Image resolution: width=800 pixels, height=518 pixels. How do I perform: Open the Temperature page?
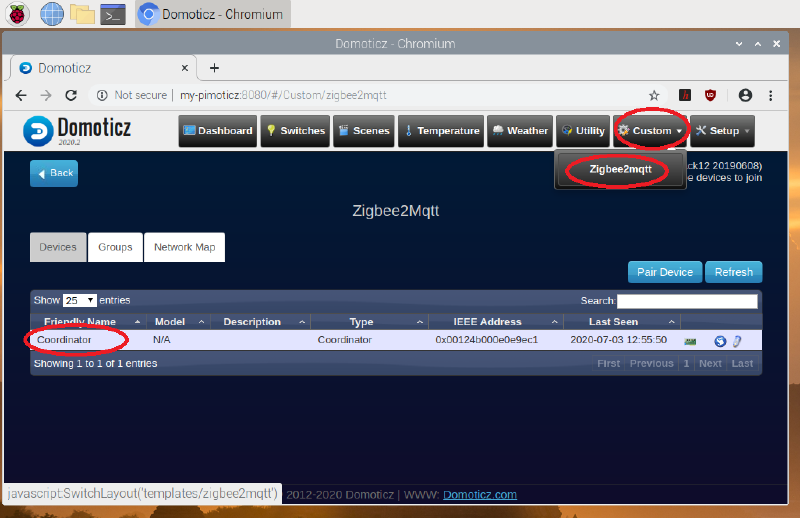[441, 131]
